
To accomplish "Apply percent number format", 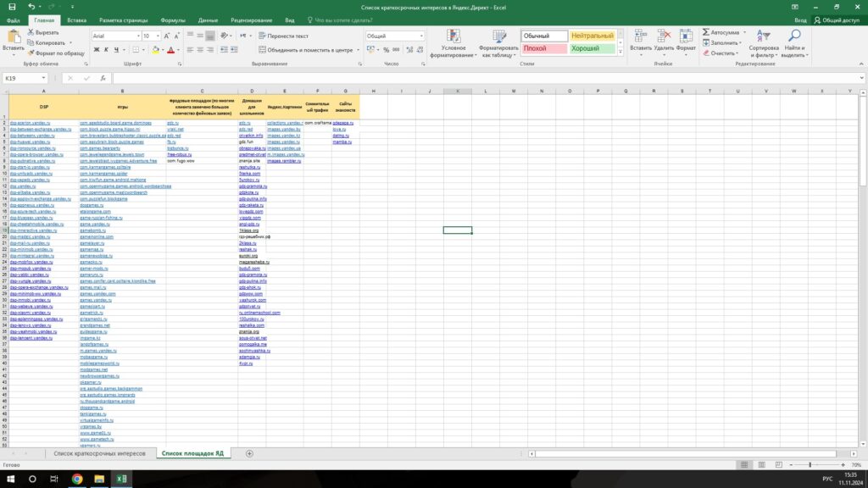I will pos(387,50).
